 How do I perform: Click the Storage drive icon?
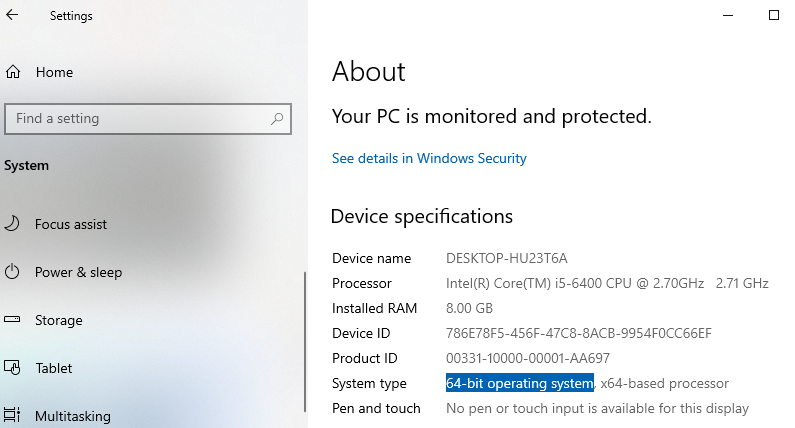[12, 319]
